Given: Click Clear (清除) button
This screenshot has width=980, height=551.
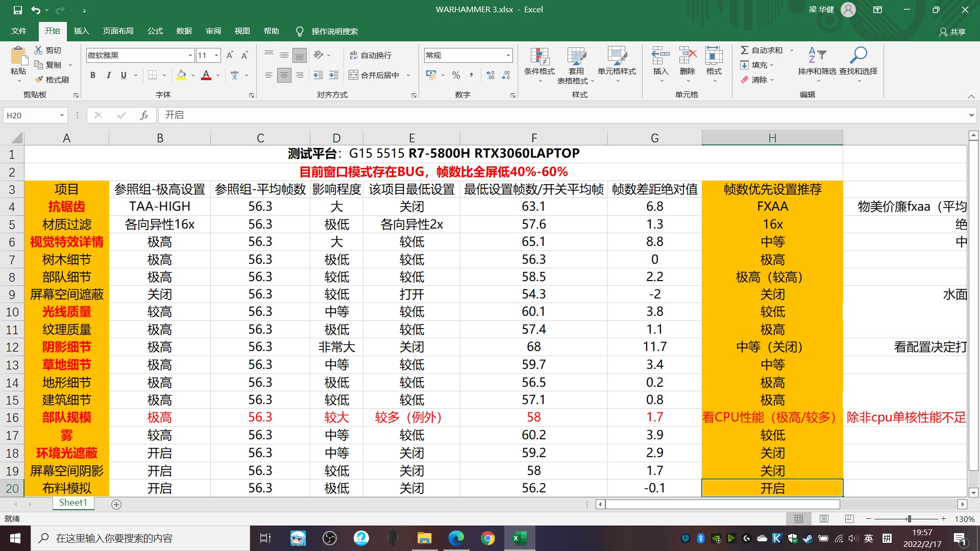Looking at the screenshot, I should point(757,80).
